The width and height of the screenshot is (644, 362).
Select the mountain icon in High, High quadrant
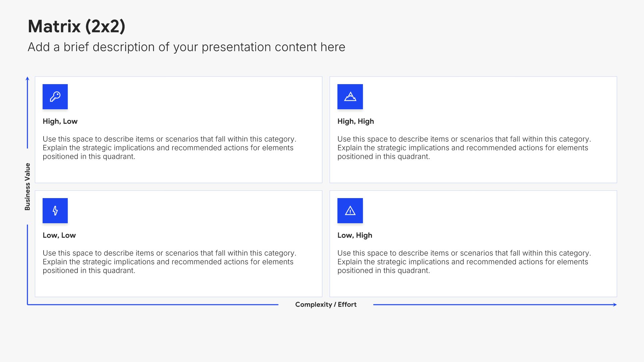click(350, 97)
